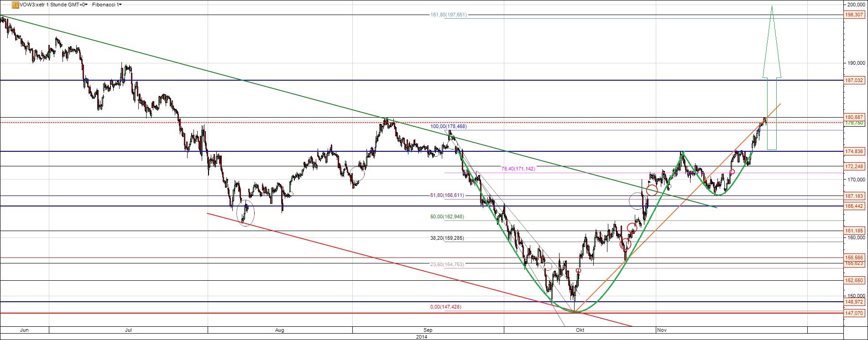Screen dimensions: 868x340
Task: Click the orange Eq instrument icon
Action: pos(15,5)
